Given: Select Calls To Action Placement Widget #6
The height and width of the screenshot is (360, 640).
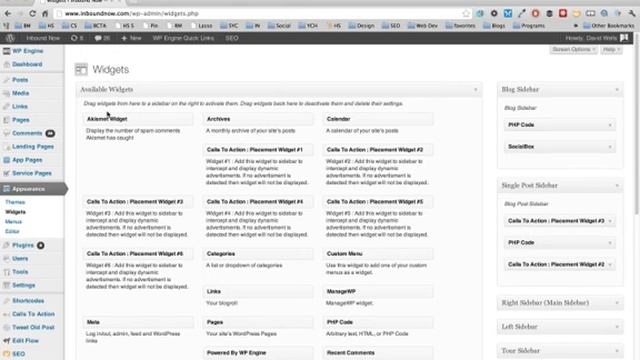Looking at the screenshot, I should 138,253.
